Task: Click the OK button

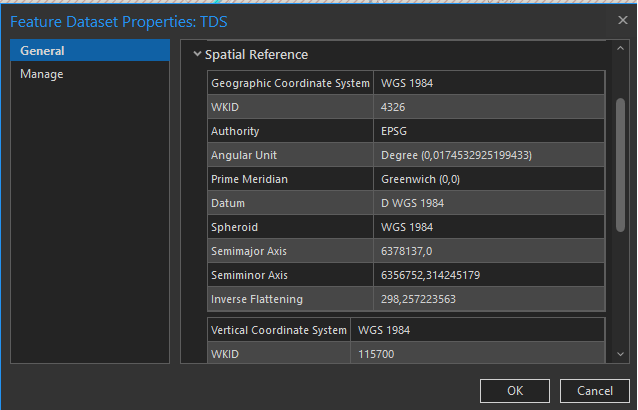Action: [x=514, y=390]
